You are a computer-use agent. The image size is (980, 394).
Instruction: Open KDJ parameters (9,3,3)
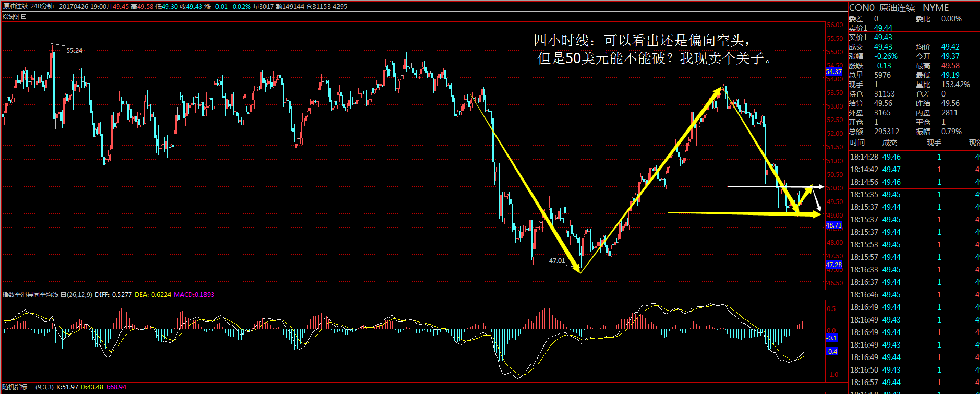coord(45,387)
